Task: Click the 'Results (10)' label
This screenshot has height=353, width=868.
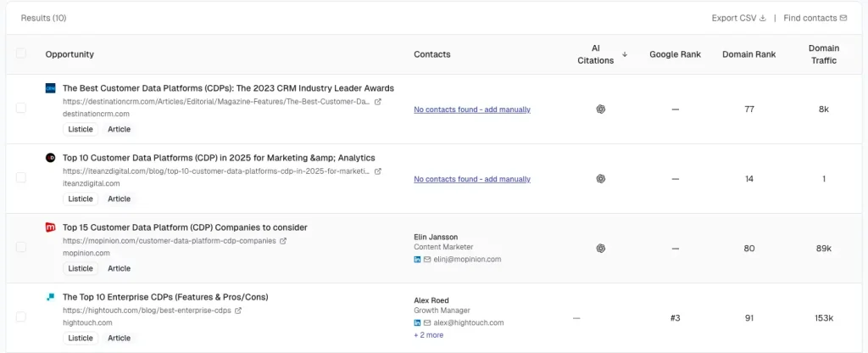Action: coord(44,19)
